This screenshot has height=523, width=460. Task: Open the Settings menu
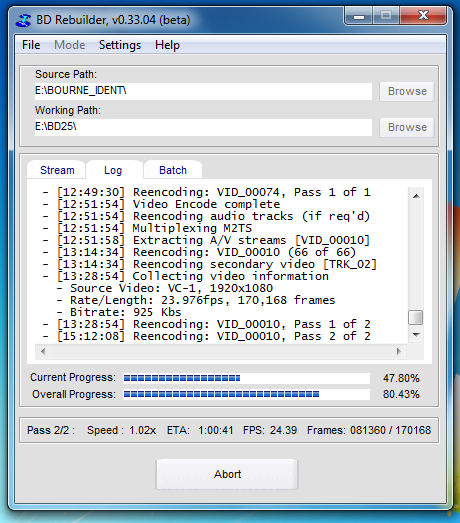(x=120, y=45)
